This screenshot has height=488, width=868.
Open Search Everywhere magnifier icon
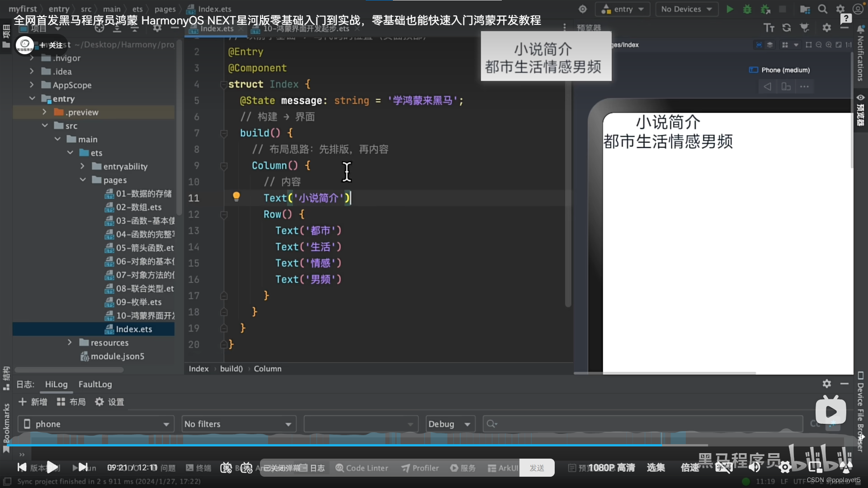coord(823,9)
